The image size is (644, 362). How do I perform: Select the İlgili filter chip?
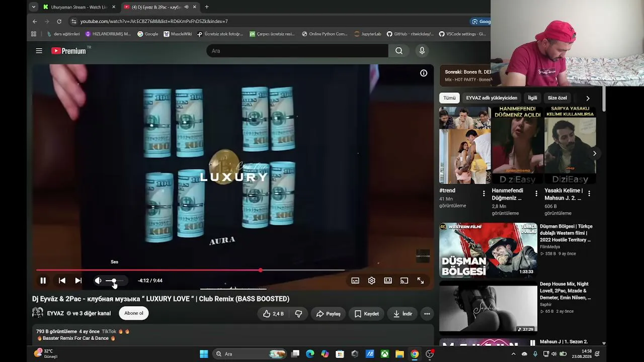[532, 98]
